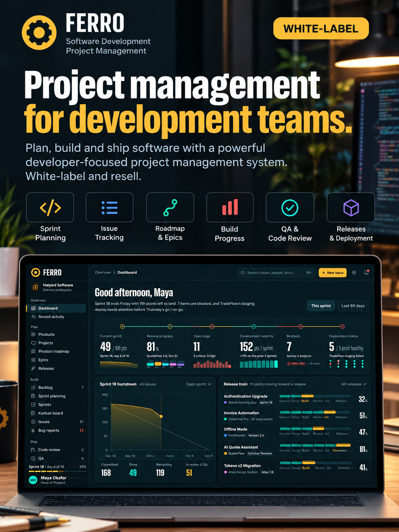Image resolution: width=399 pixels, height=532 pixels.
Task: Click the Release progress 81% value
Action: coord(153,347)
